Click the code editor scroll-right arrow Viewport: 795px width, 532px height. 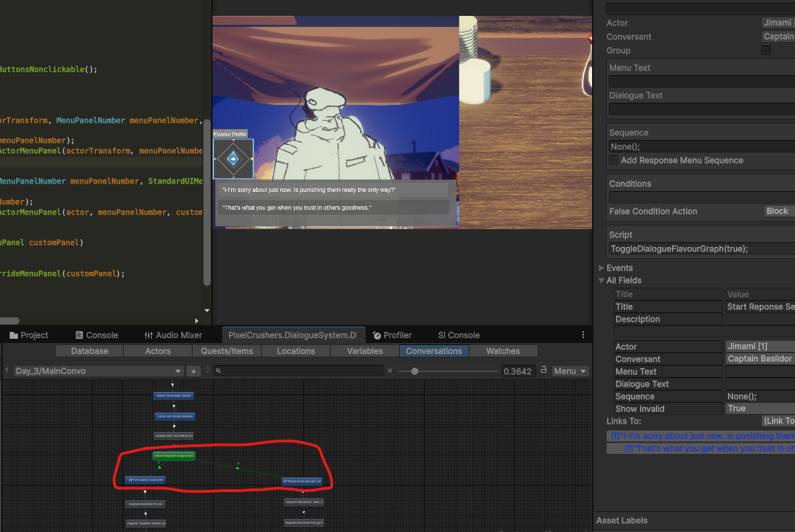(197, 321)
